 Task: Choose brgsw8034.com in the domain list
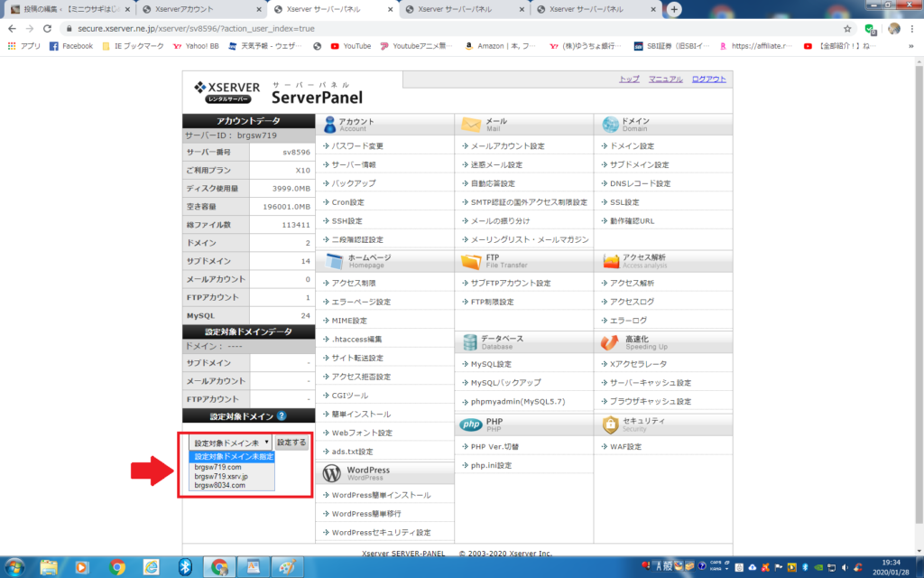tap(219, 485)
